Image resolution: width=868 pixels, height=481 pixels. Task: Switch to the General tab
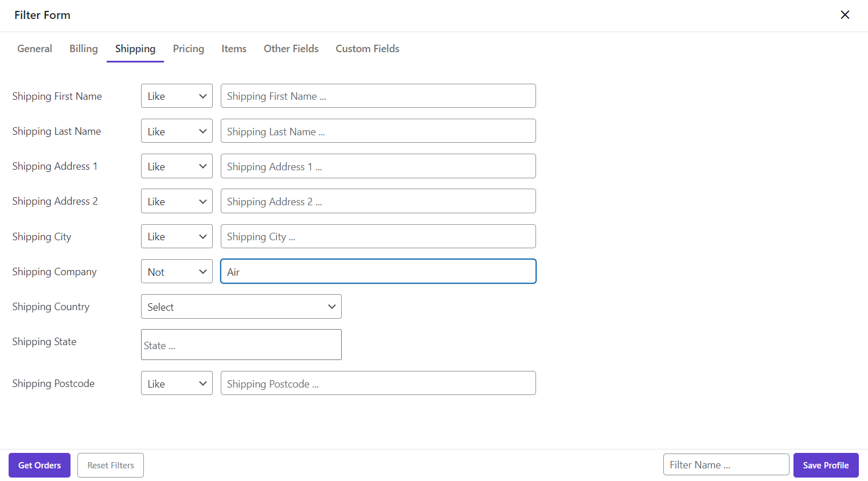click(x=34, y=49)
